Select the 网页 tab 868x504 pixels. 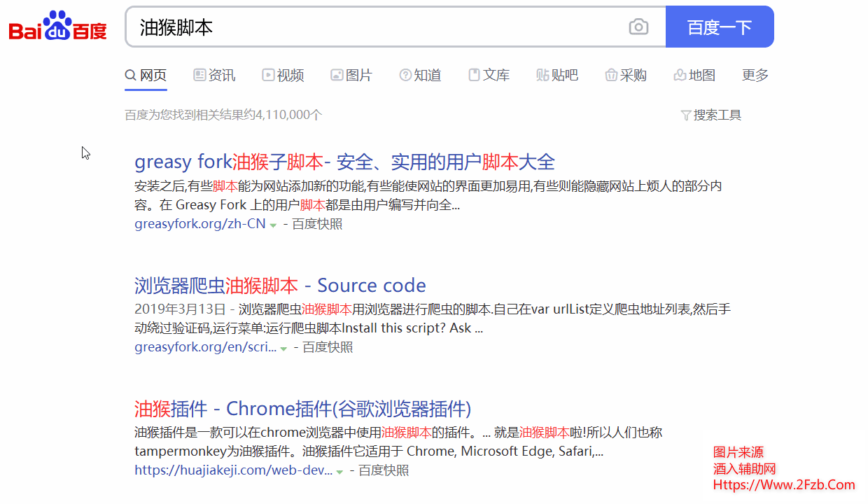pos(146,75)
